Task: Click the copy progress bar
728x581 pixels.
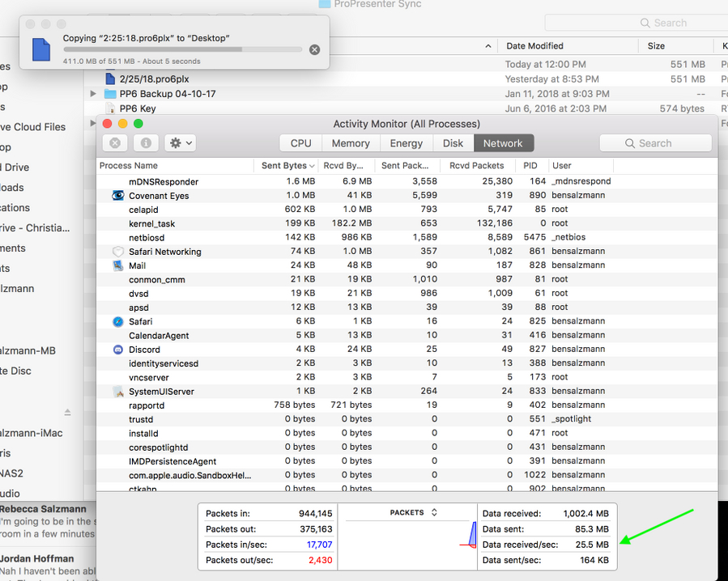Action: [x=183, y=49]
